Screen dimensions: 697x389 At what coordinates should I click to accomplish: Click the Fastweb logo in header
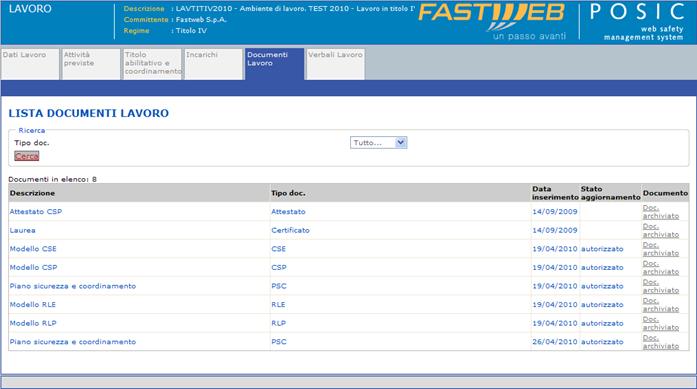tap(492, 21)
